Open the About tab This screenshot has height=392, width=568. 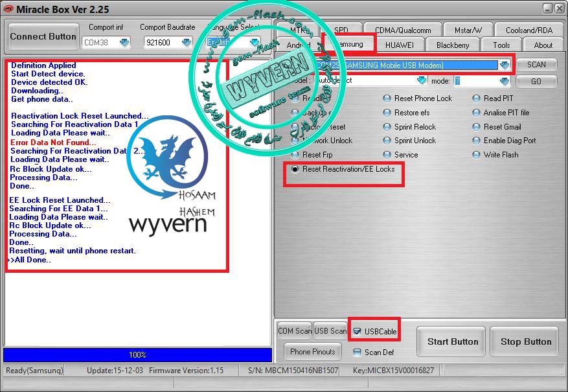(543, 45)
